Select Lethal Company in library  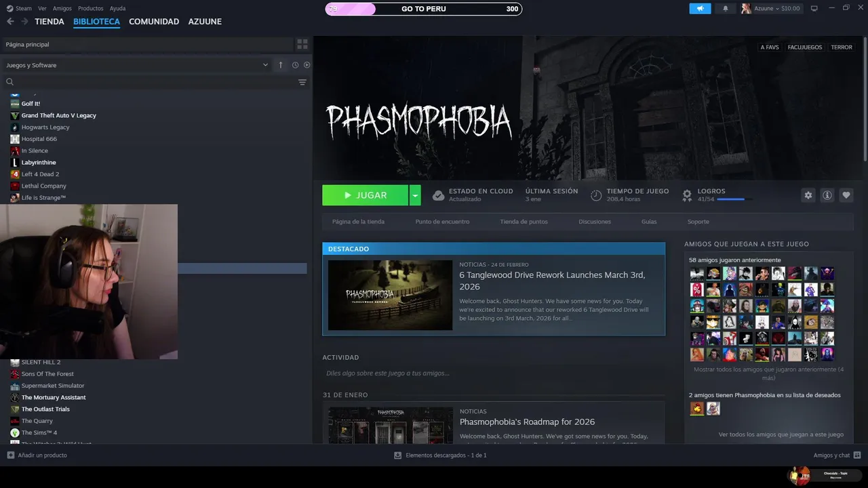pos(44,186)
